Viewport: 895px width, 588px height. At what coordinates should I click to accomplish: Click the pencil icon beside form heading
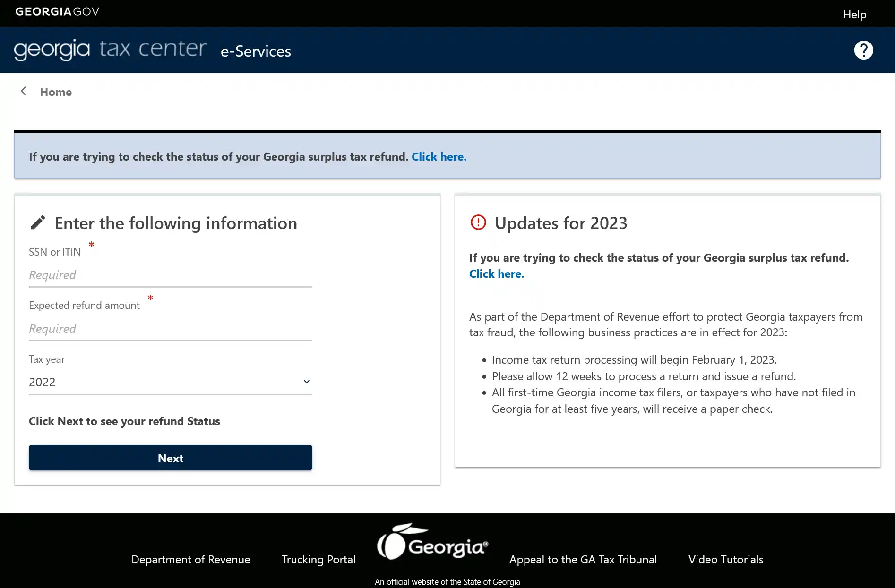click(x=38, y=223)
